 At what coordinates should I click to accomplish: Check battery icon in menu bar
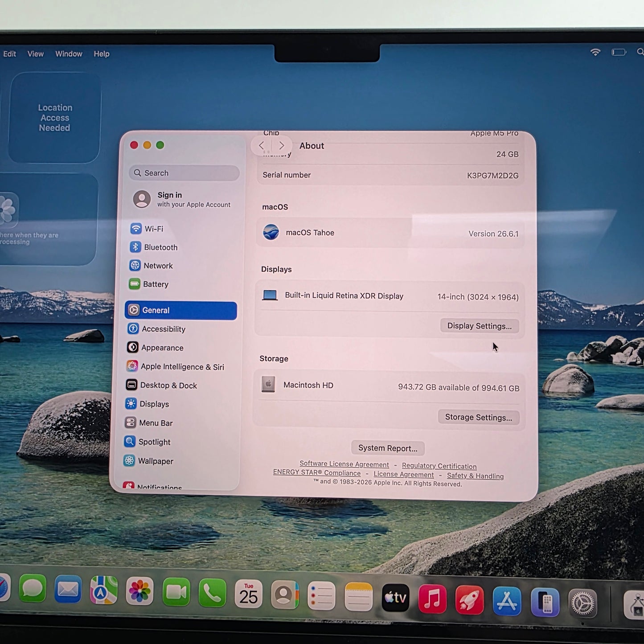(x=619, y=52)
